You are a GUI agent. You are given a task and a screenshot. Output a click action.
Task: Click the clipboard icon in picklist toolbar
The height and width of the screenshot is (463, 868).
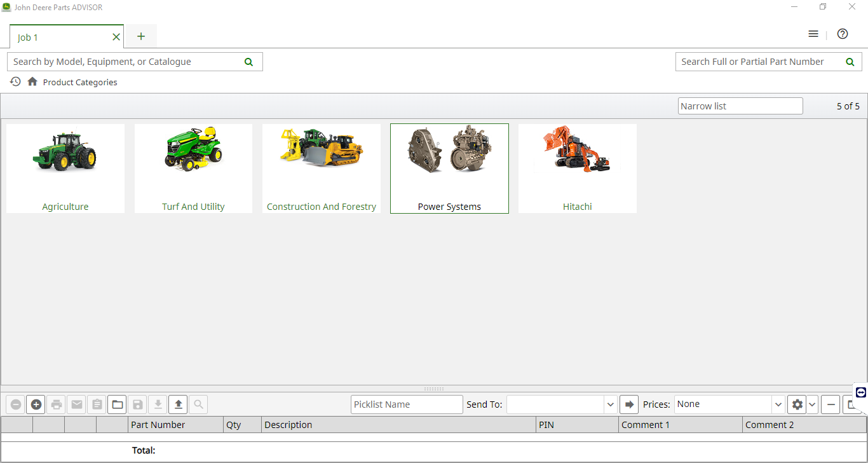pyautogui.click(x=97, y=404)
